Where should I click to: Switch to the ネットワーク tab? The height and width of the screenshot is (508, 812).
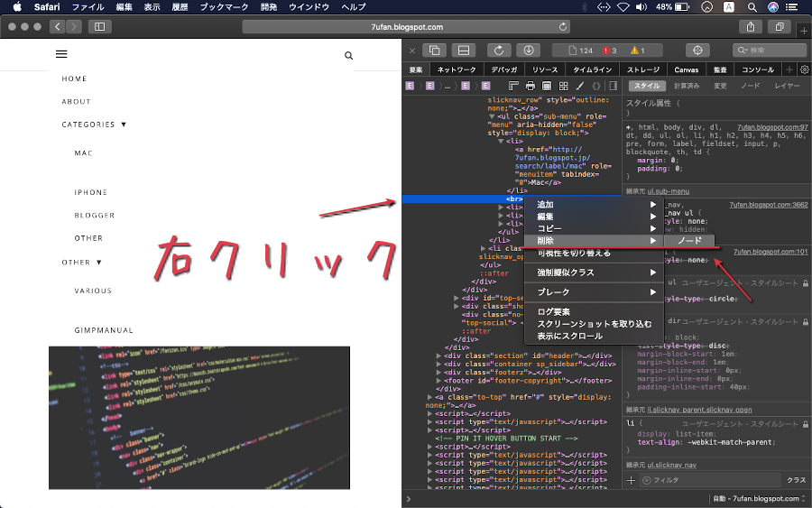click(x=457, y=69)
